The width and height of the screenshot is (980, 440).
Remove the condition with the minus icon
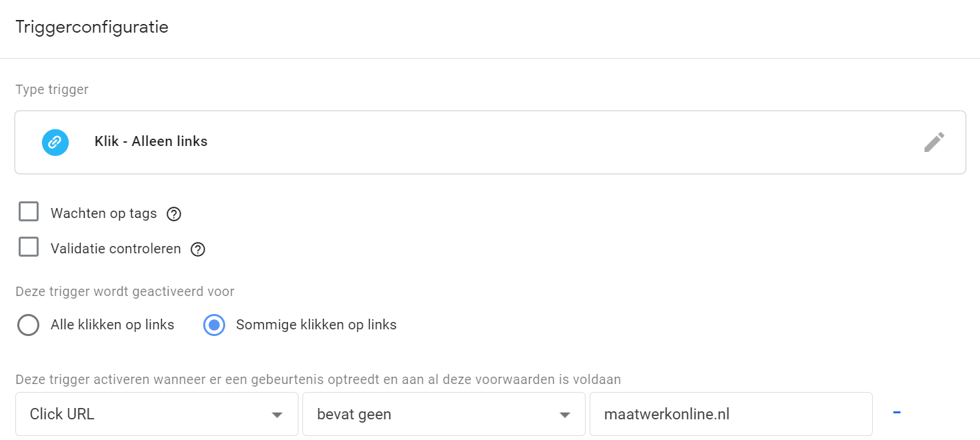(x=897, y=413)
